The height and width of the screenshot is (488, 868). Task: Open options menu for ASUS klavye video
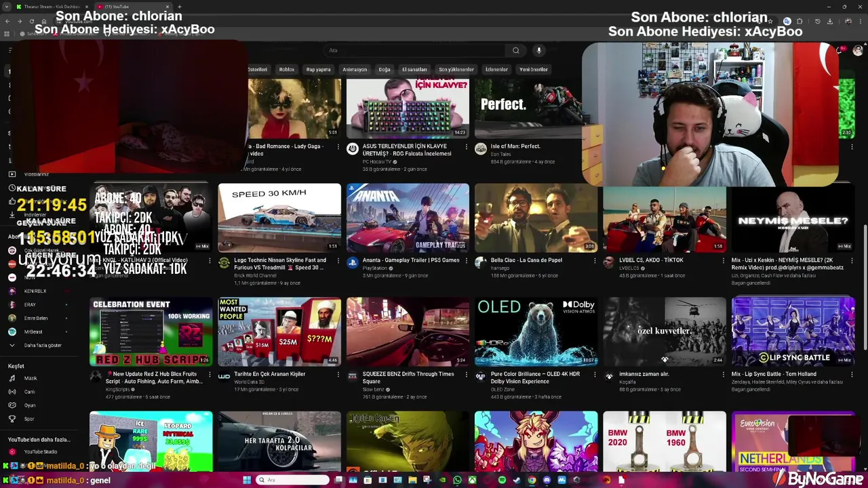466,146
